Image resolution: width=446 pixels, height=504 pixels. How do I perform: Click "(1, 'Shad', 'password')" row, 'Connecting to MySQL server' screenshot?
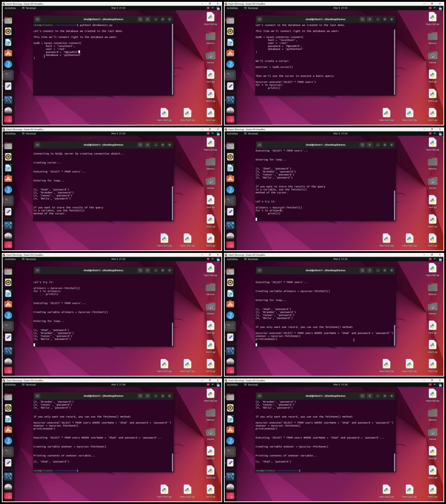[x=51, y=190]
